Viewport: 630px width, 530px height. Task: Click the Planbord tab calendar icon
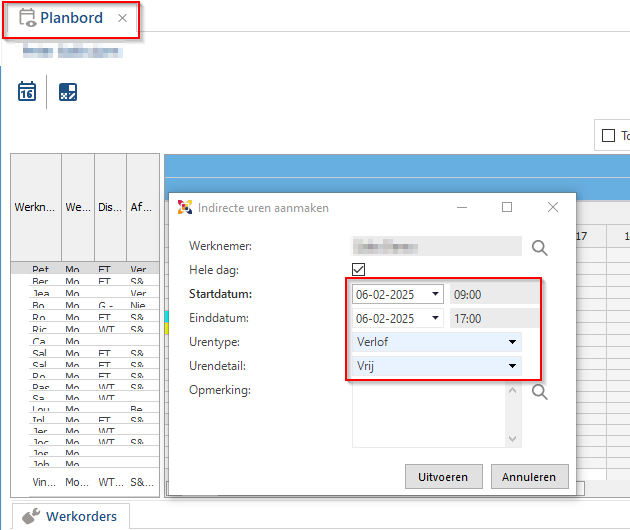pyautogui.click(x=27, y=18)
